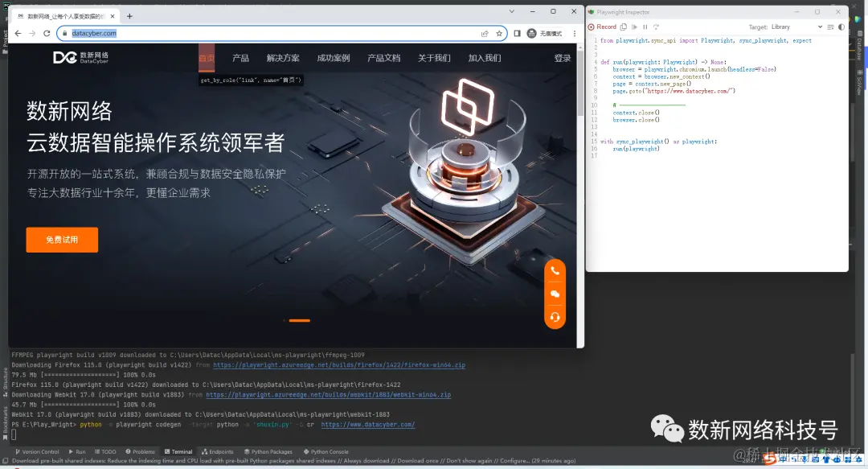This screenshot has height=469, width=868.
Task: Open the Python Console from the status bar
Action: [x=325, y=451]
